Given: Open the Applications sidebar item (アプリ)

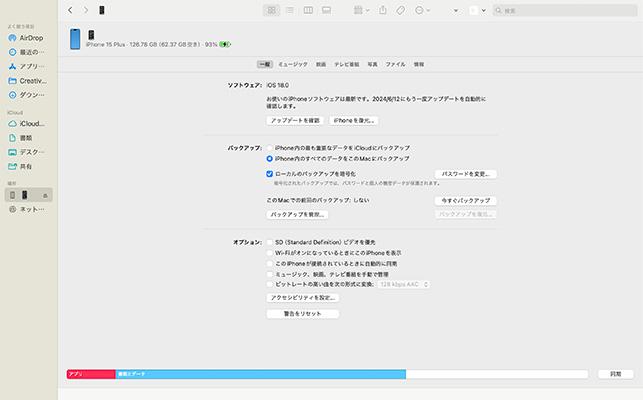Looking at the screenshot, I should [x=27, y=66].
